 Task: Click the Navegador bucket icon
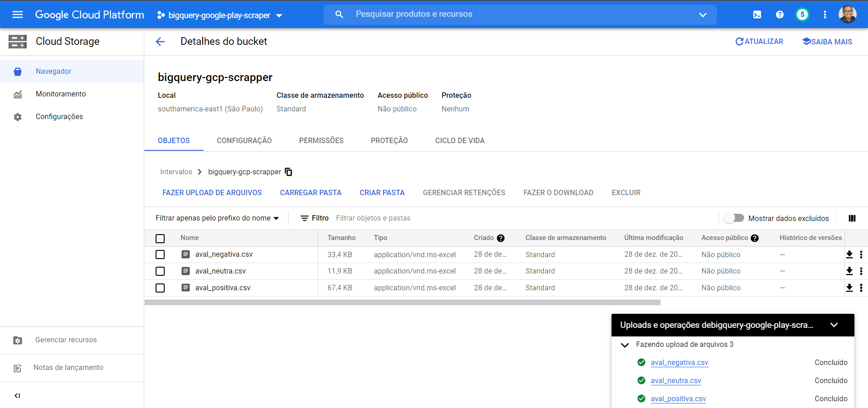(x=18, y=72)
